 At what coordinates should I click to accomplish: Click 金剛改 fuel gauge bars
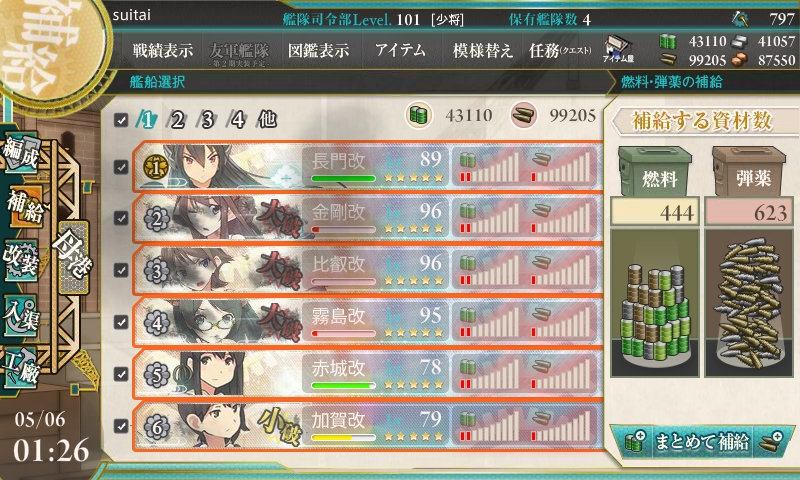click(490, 218)
